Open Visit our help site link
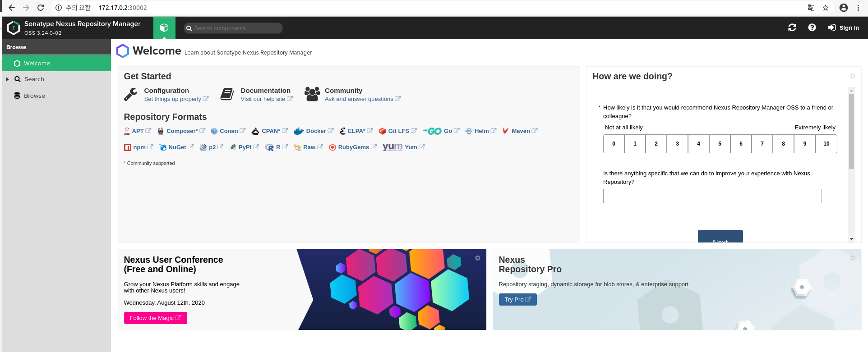This screenshot has width=868, height=352. click(266, 99)
